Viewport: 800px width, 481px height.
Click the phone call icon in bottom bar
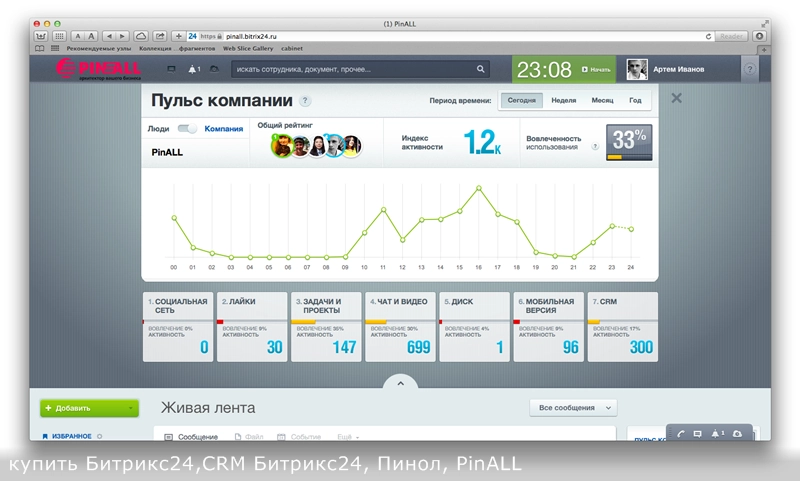[x=680, y=434]
